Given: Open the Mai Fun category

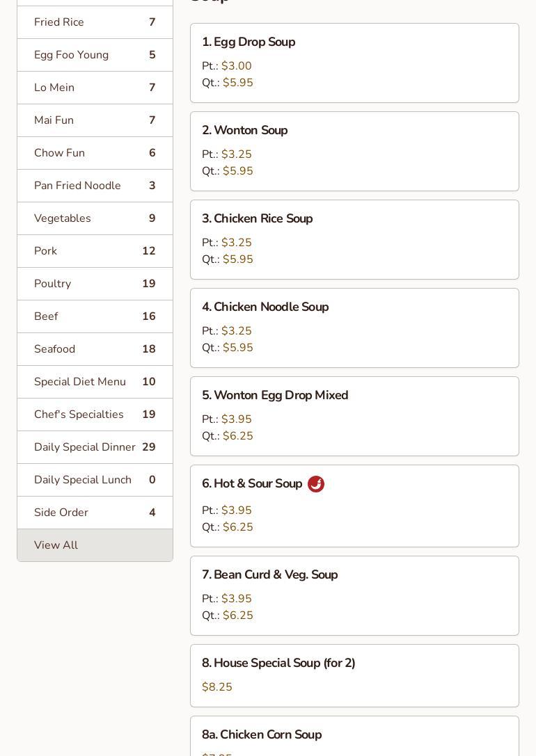Looking at the screenshot, I should 95,120.
